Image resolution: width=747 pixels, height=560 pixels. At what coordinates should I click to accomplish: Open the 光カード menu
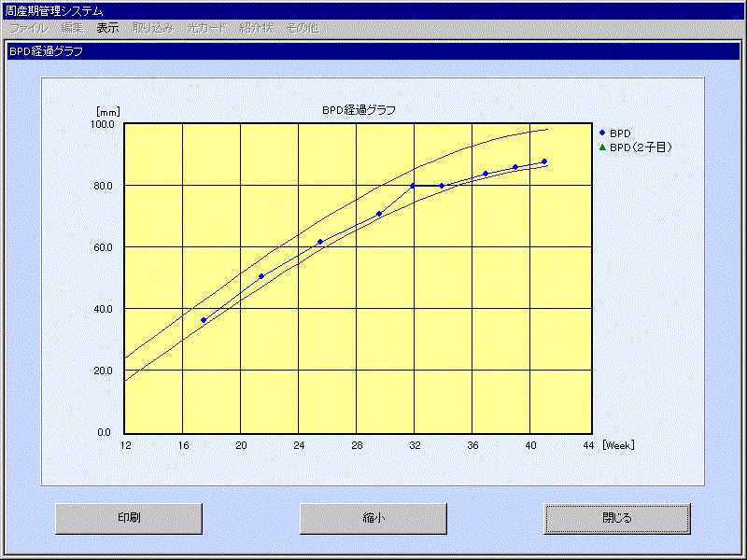(206, 28)
